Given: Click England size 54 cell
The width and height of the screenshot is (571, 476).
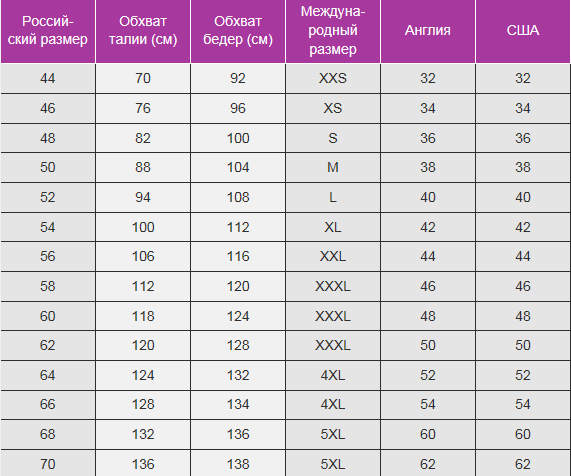Looking at the screenshot, I should [x=428, y=405].
